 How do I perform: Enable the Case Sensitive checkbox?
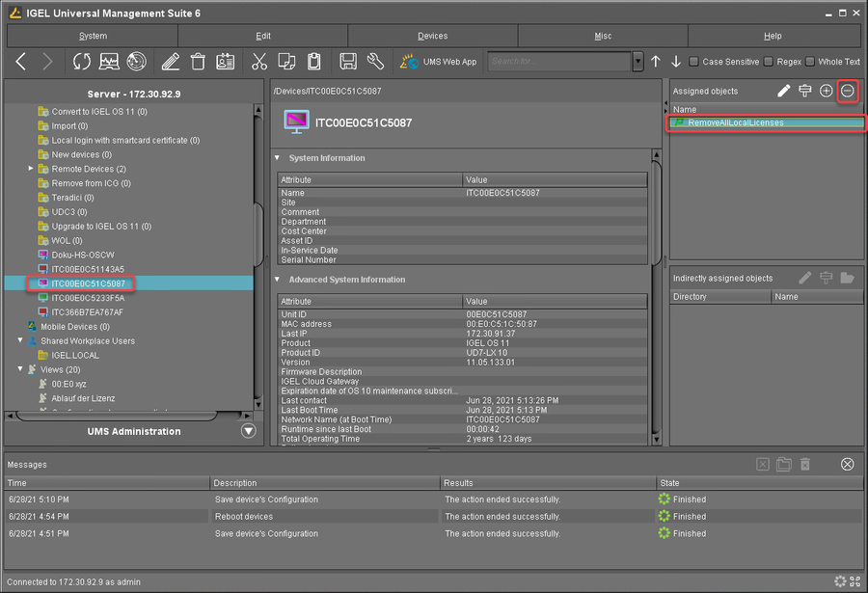694,62
